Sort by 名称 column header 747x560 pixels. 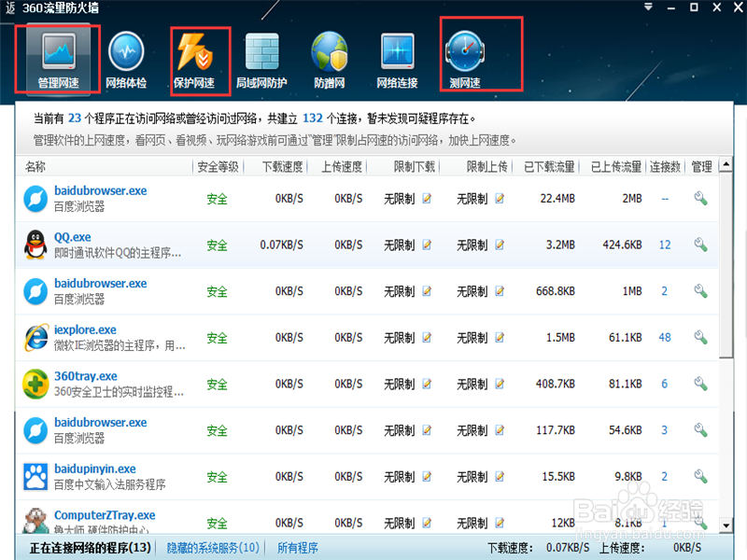coord(35,167)
